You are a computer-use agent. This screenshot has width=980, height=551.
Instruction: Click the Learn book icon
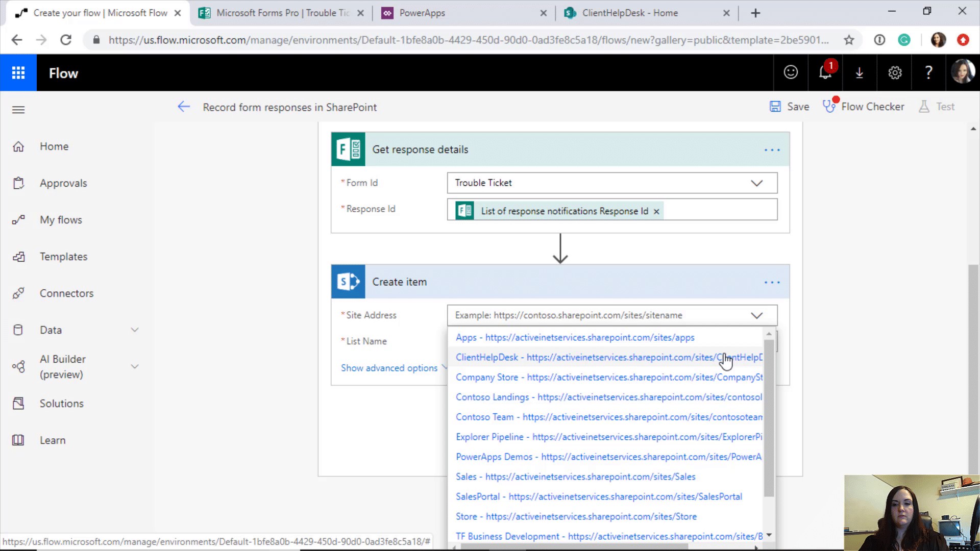click(18, 440)
